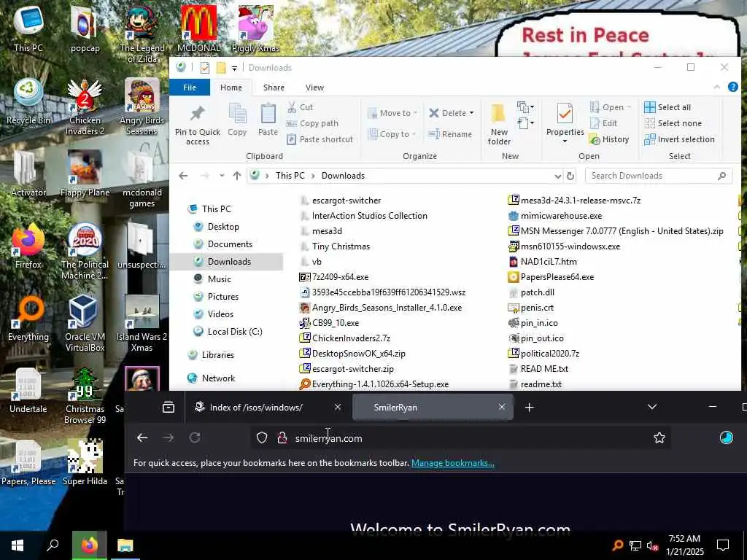Click the Paste ribbon button

pyautogui.click(x=268, y=120)
